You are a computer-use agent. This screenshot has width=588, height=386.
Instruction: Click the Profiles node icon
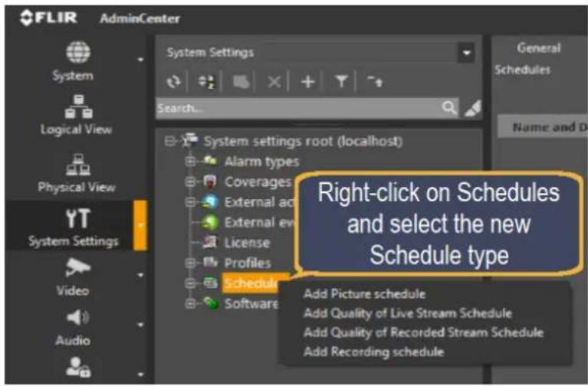pyautogui.click(x=210, y=263)
